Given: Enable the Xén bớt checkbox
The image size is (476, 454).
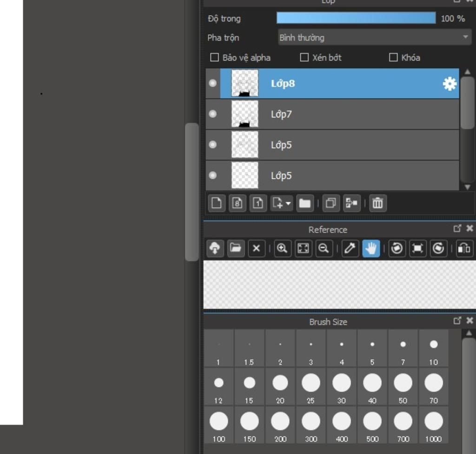Looking at the screenshot, I should pos(304,57).
